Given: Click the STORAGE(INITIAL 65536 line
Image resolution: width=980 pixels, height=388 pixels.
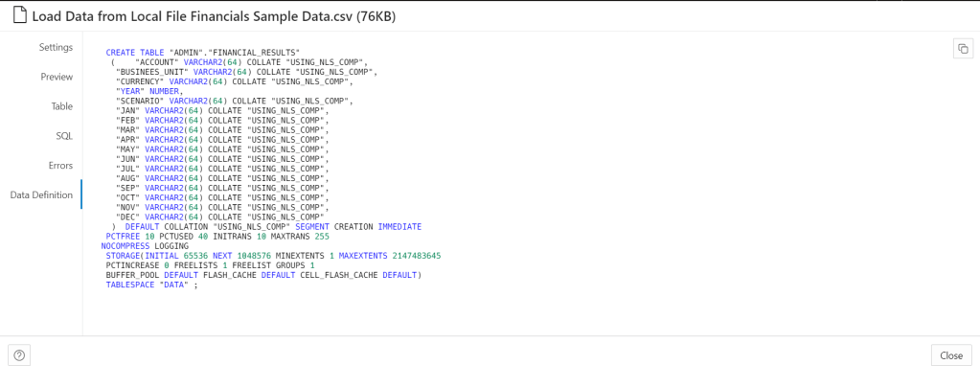Looking at the screenshot, I should coord(273,256).
